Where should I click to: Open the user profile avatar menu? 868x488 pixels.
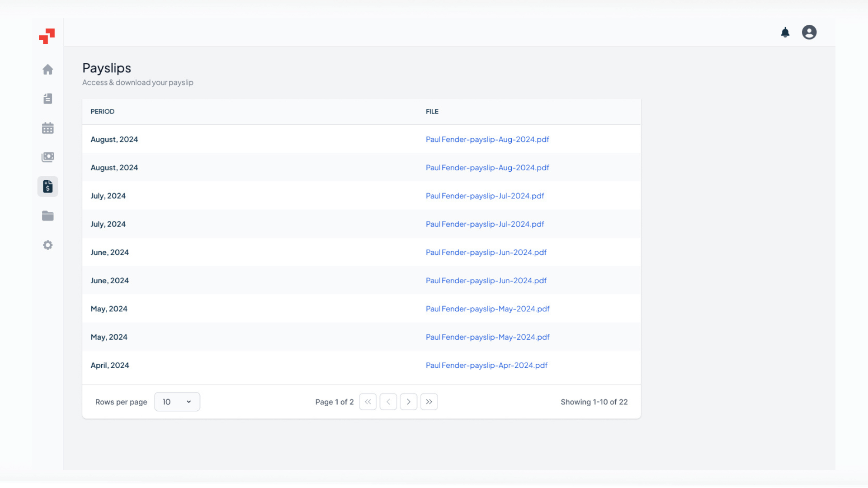[x=809, y=32]
